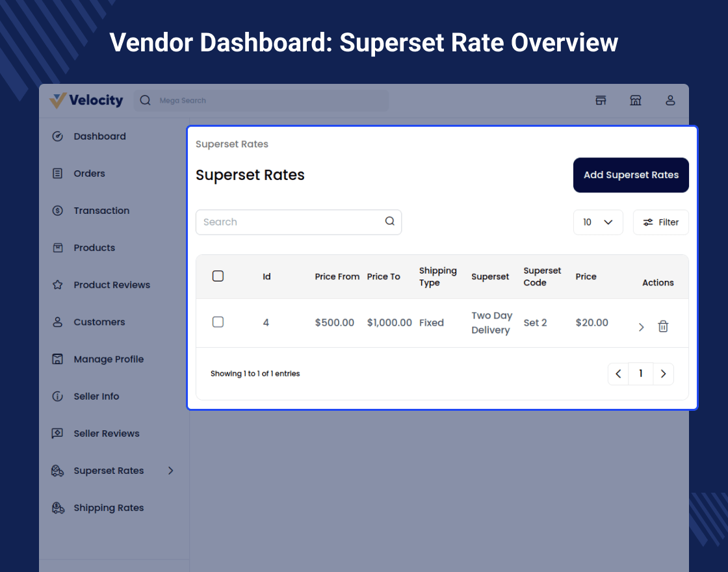This screenshot has width=728, height=572.
Task: Go to previous page in pagination
Action: (618, 374)
